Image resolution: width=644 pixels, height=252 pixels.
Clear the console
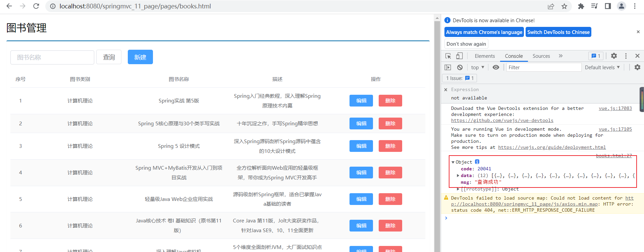460,68
